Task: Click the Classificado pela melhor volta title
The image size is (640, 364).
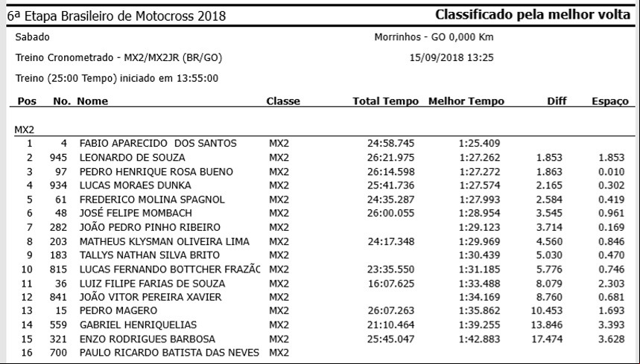Action: click(x=533, y=15)
